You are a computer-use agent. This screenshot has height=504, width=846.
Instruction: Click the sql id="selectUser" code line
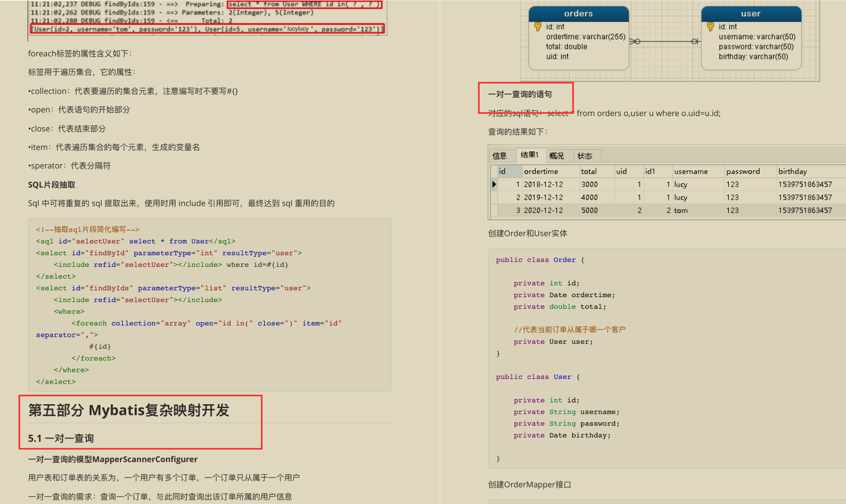coord(136,241)
